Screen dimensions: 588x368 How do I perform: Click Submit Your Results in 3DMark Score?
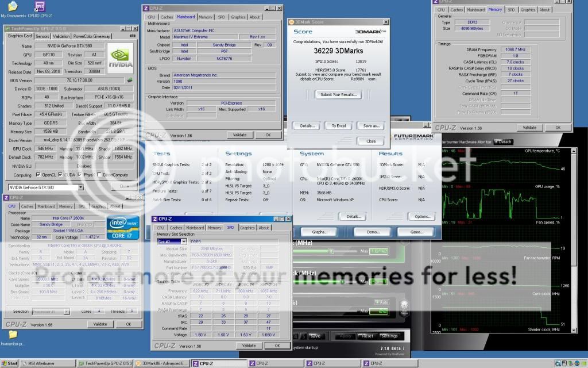338,94
